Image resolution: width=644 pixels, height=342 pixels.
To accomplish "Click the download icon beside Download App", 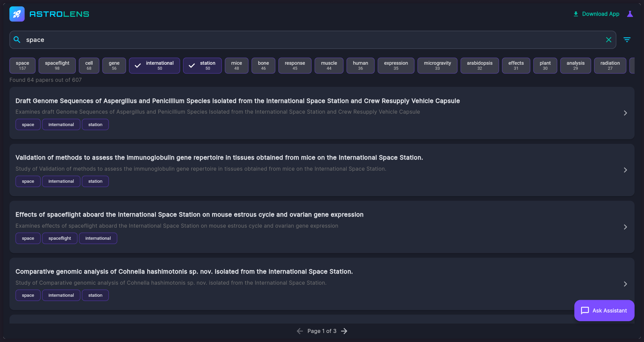I will [576, 14].
